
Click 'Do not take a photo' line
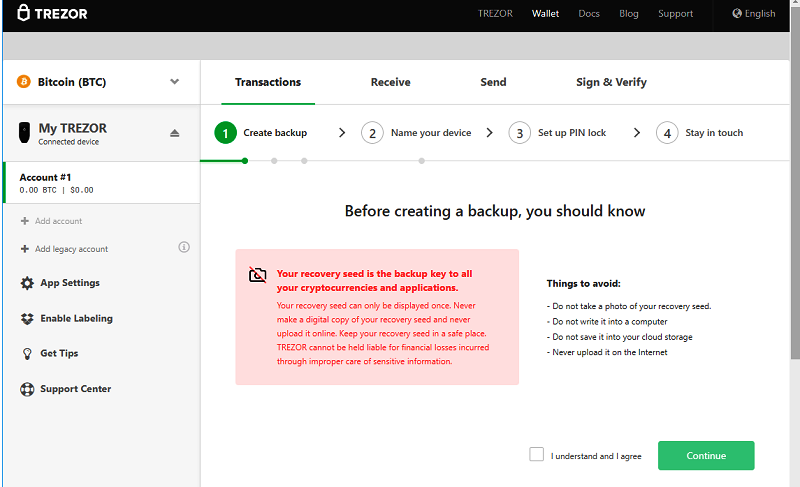629,306
